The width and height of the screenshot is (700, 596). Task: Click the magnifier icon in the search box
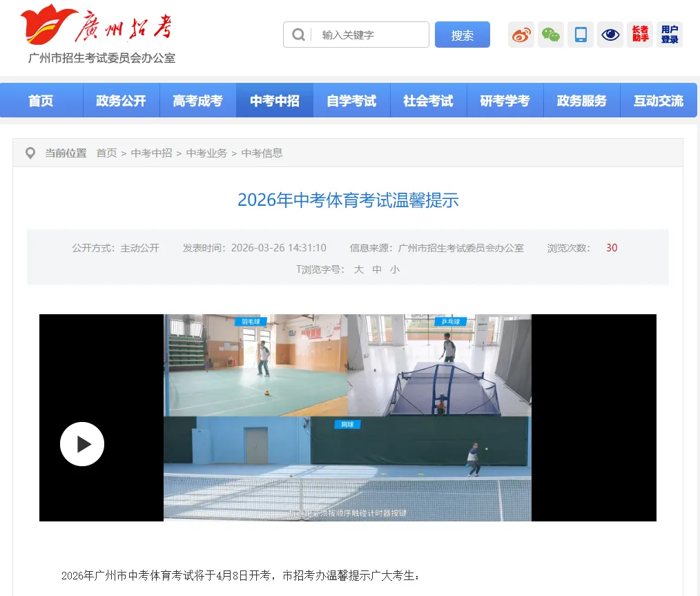coord(298,35)
